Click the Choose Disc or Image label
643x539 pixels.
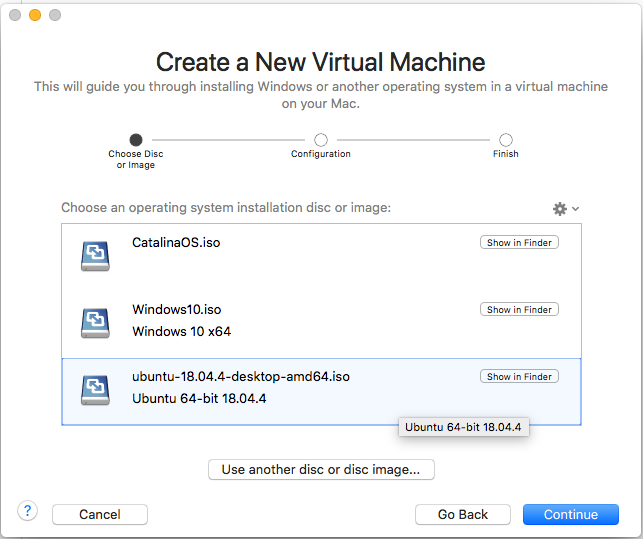tap(136, 159)
